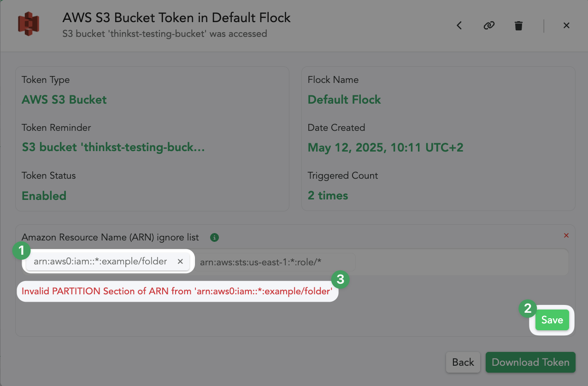
Task: Click the Save button
Action: click(x=552, y=320)
